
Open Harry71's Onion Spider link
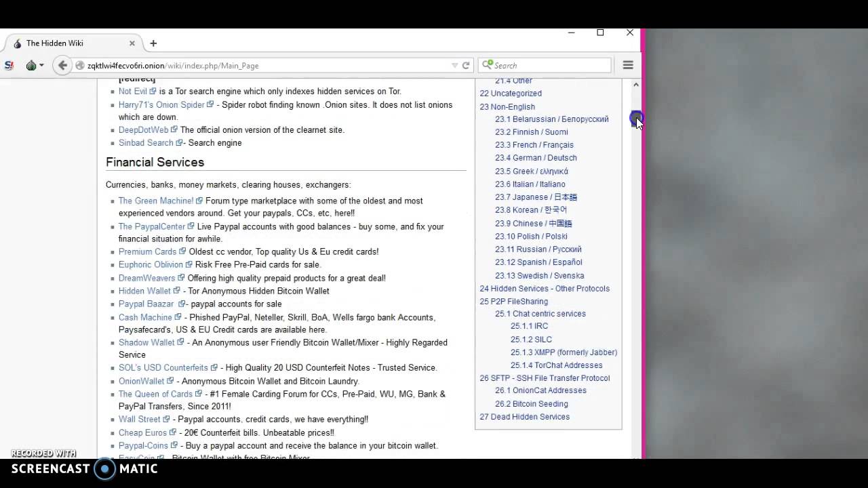pyautogui.click(x=161, y=105)
